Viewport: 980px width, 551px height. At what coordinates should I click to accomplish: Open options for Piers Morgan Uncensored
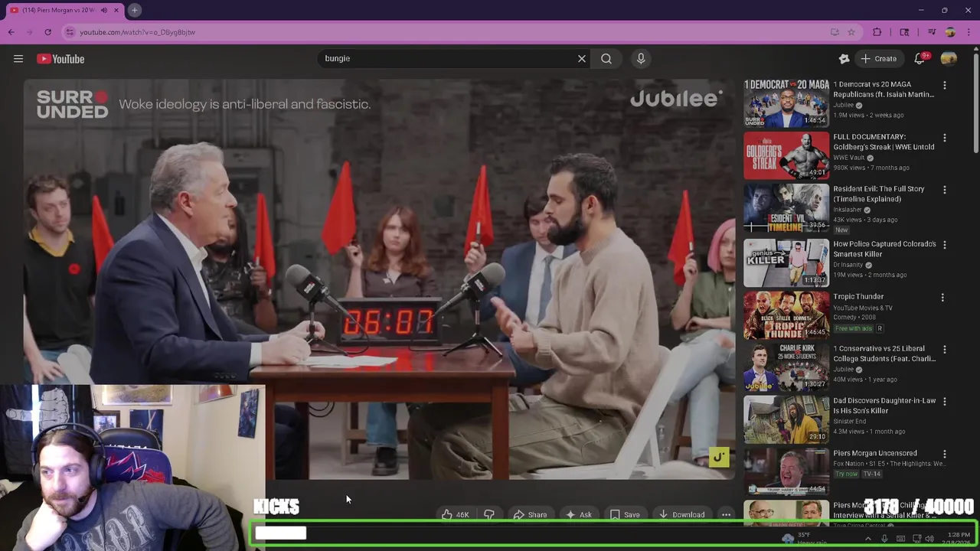coord(944,454)
